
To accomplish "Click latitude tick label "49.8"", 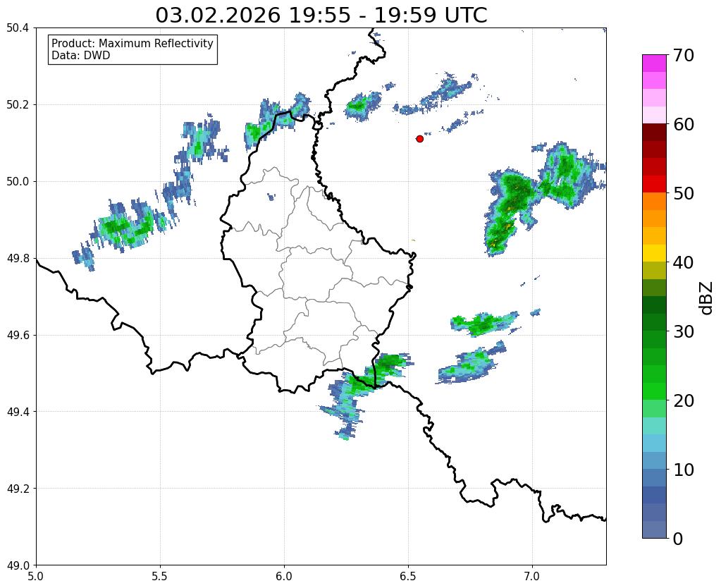I will tap(18, 259).
